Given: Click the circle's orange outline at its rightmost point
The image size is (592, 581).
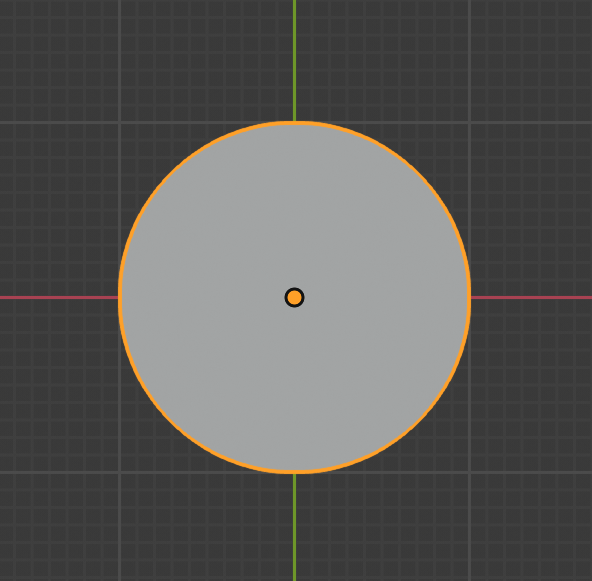Looking at the screenshot, I should tap(469, 297).
